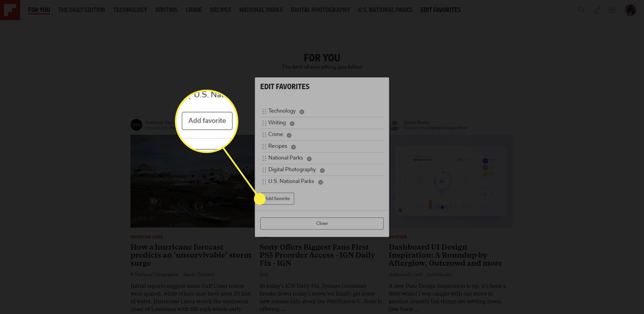644x314 pixels.
Task: Remove Digital Photography from favorites
Action: coord(322,171)
